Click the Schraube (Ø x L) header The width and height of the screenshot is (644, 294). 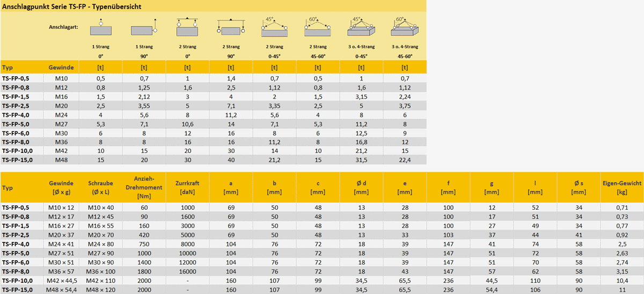100,187
